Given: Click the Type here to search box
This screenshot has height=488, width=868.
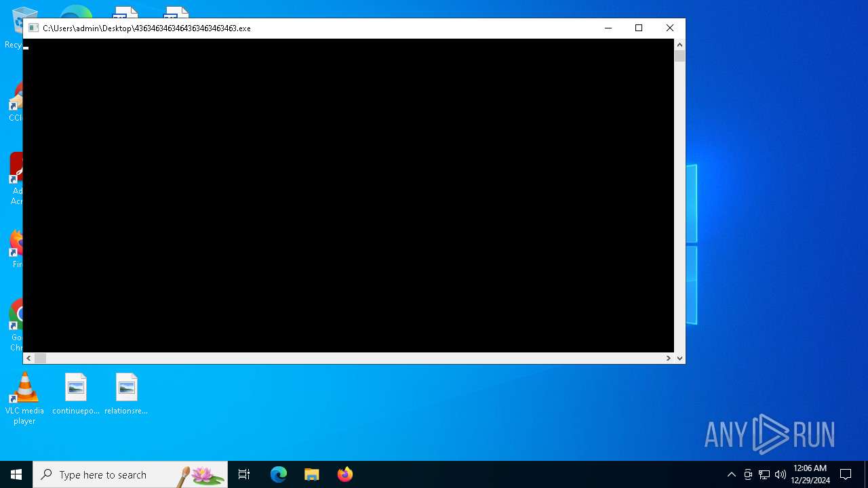Looking at the screenshot, I should (130, 474).
